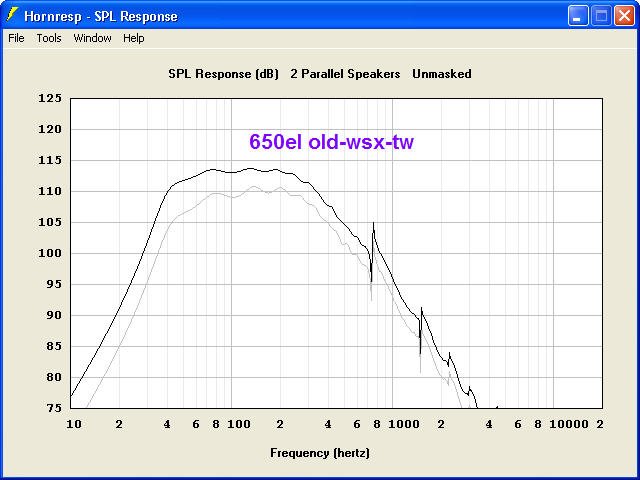The width and height of the screenshot is (640, 480).
Task: Click the '2 Parallel Speakers' heading text
Action: [x=345, y=74]
